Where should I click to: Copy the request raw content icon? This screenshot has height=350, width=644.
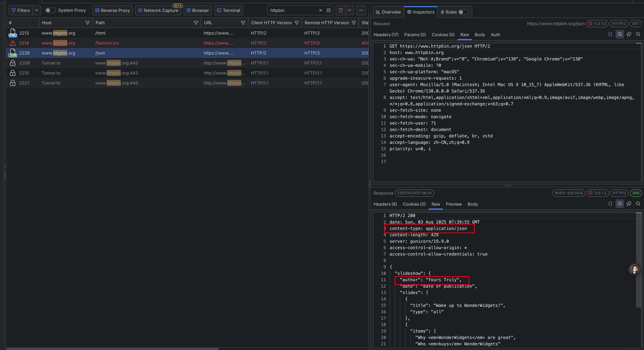(x=629, y=34)
